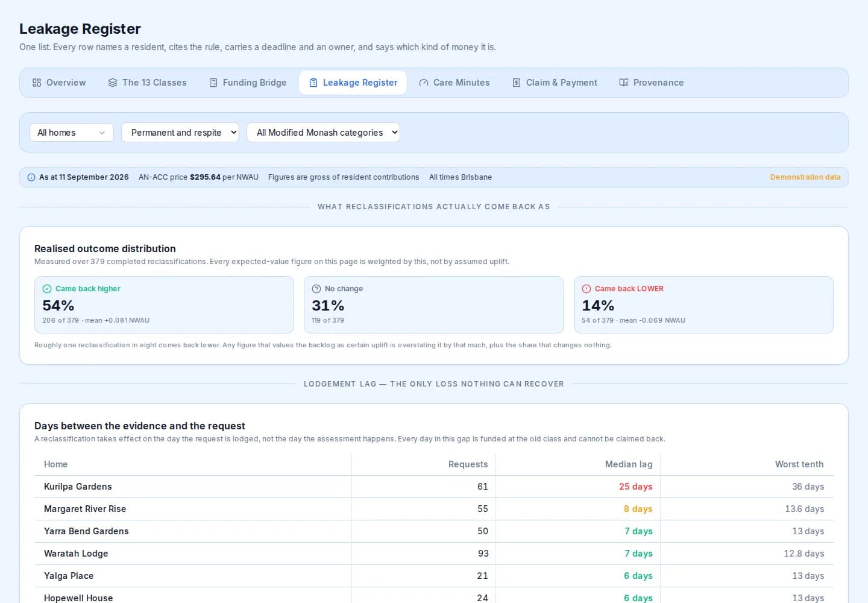868x603 pixels.
Task: Select the Kurilpa Gardens row name
Action: coord(78,487)
